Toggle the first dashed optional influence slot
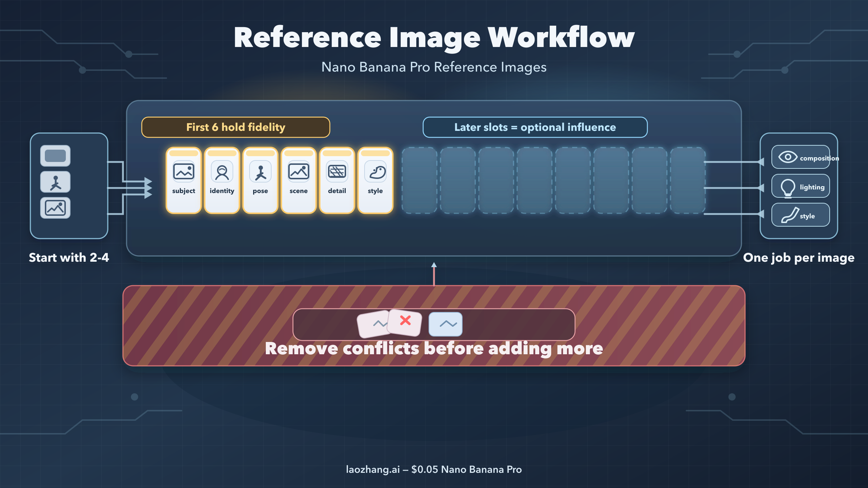Screen dimensions: 868x488 tap(420, 180)
